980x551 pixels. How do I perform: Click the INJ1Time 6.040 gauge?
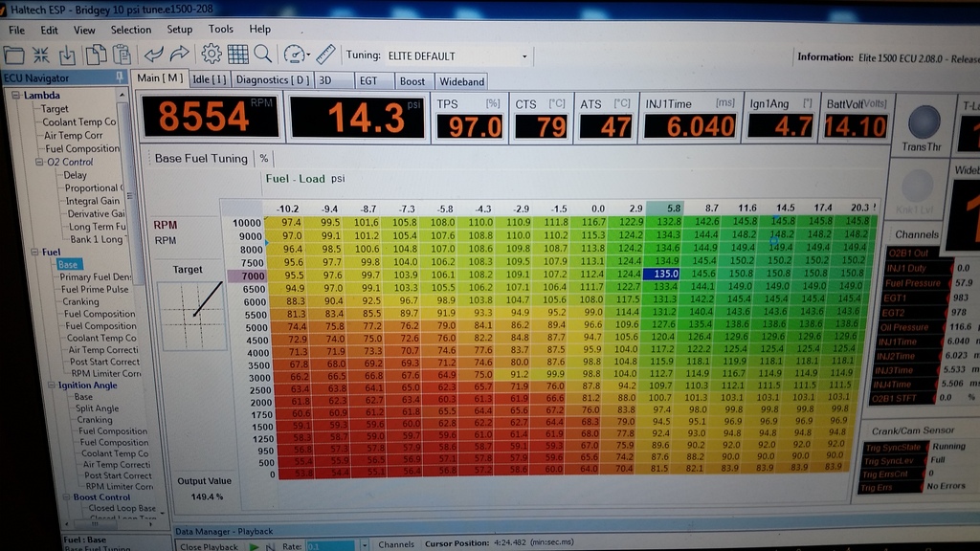click(690, 118)
